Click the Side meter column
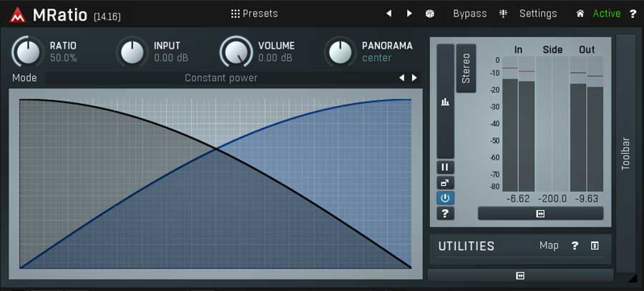Screen dimensions: 644x291 click(x=552, y=124)
